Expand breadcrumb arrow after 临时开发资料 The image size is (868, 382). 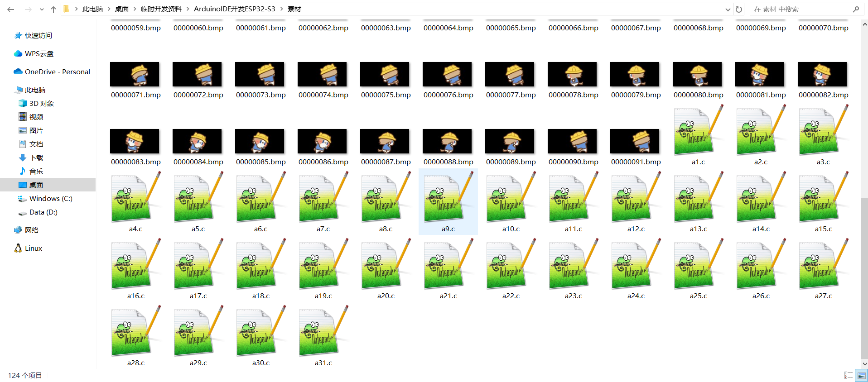(188, 9)
